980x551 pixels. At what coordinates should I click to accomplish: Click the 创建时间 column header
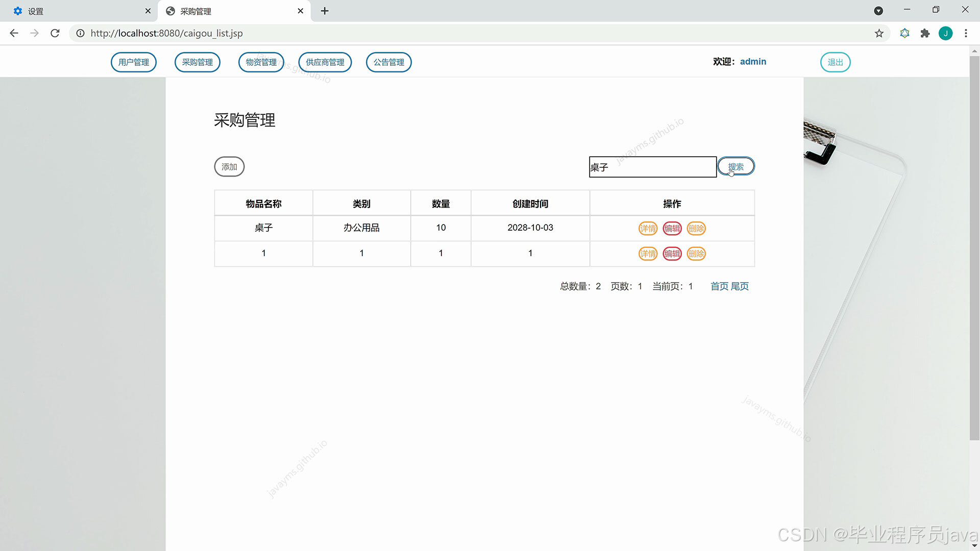(530, 204)
